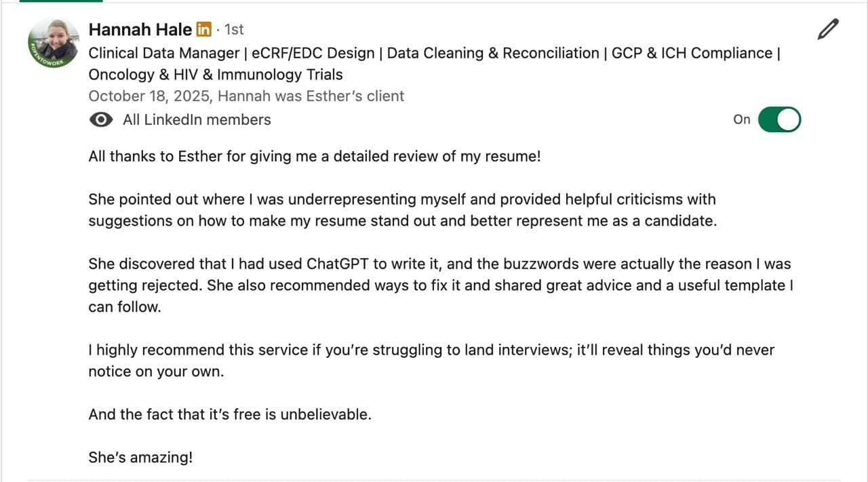Image resolution: width=868 pixels, height=482 pixels.
Task: Click the "I highly recommend this service" paragraph
Action: (x=431, y=361)
